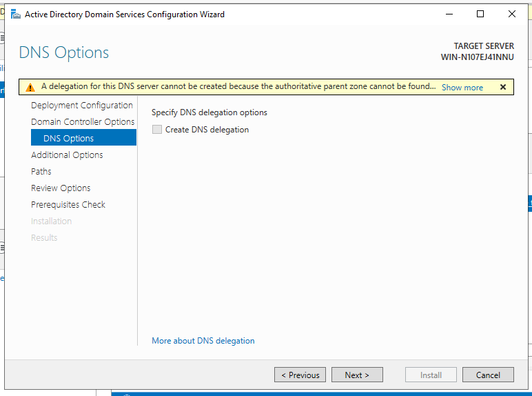Screen dimensions: 532x396
Task: Proceed with the Next button
Action: (356, 375)
